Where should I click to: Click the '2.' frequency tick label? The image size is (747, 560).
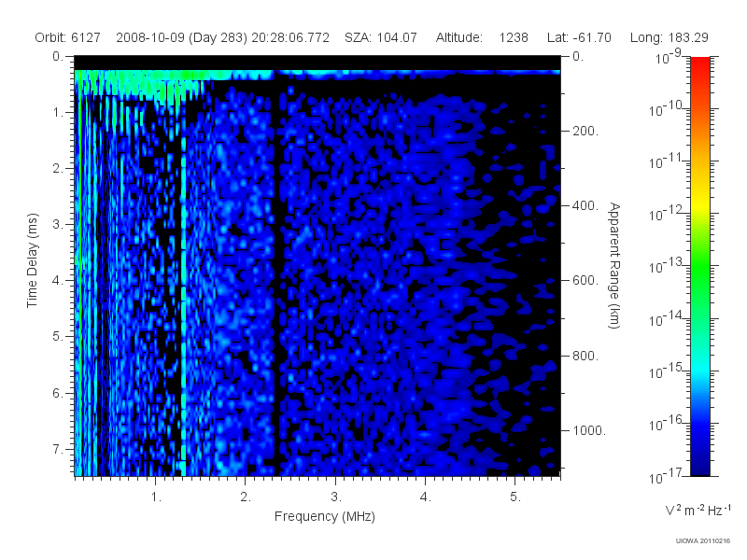click(246, 497)
